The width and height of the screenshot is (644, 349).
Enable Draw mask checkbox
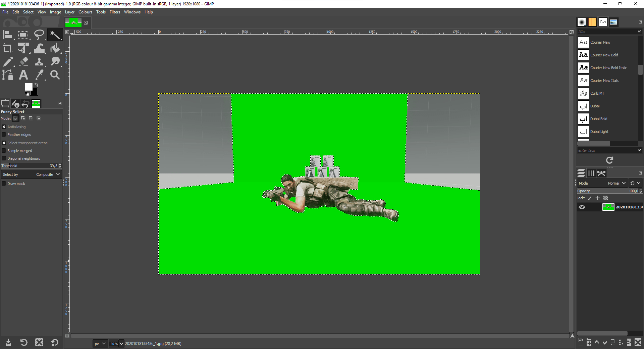[x=4, y=184]
